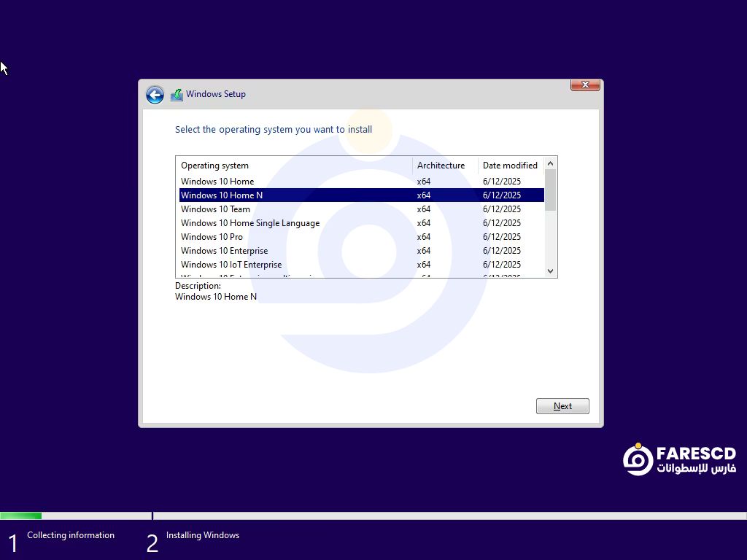Select Windows 10 Pro edition
747x560 pixels.
pyautogui.click(x=362, y=237)
